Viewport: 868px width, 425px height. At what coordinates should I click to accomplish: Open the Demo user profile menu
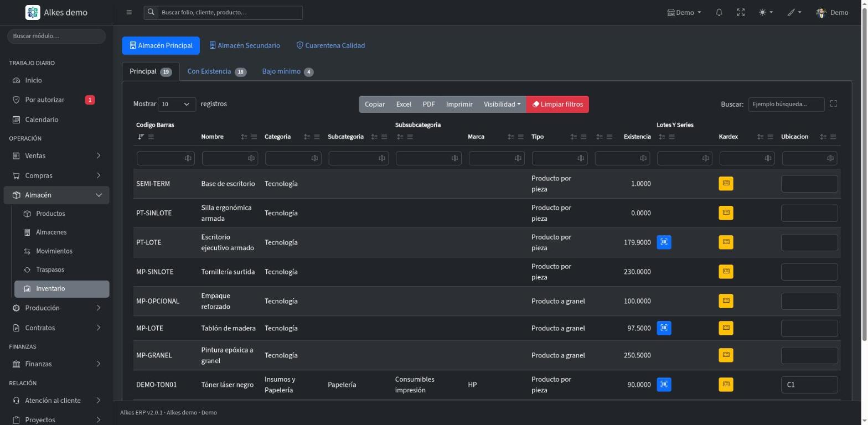pos(832,12)
